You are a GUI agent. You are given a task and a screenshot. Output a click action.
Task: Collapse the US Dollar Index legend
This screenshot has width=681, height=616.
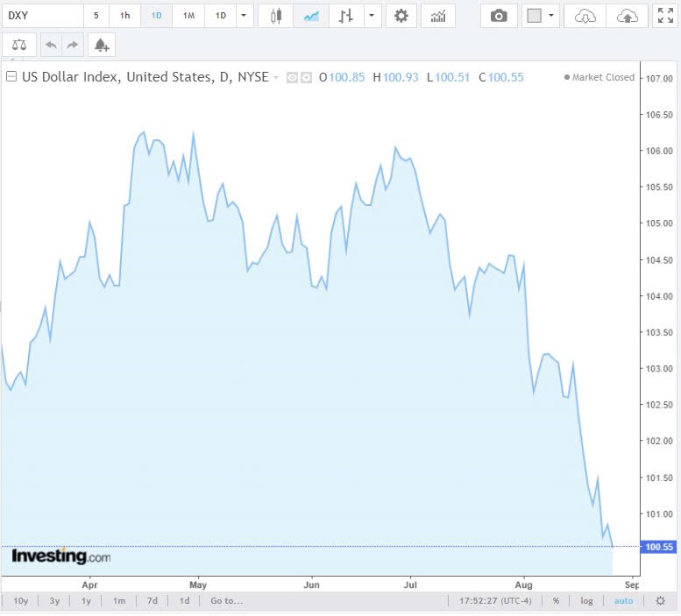pyautogui.click(x=11, y=77)
